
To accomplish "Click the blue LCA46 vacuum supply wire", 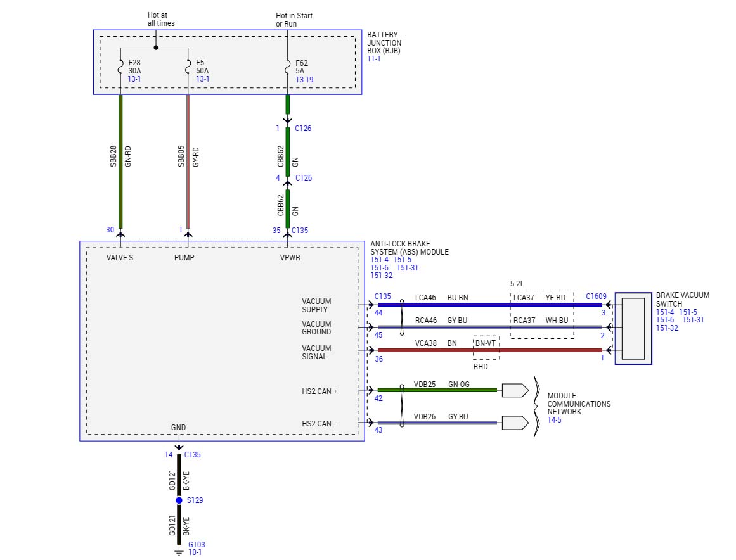I will pos(444,305).
